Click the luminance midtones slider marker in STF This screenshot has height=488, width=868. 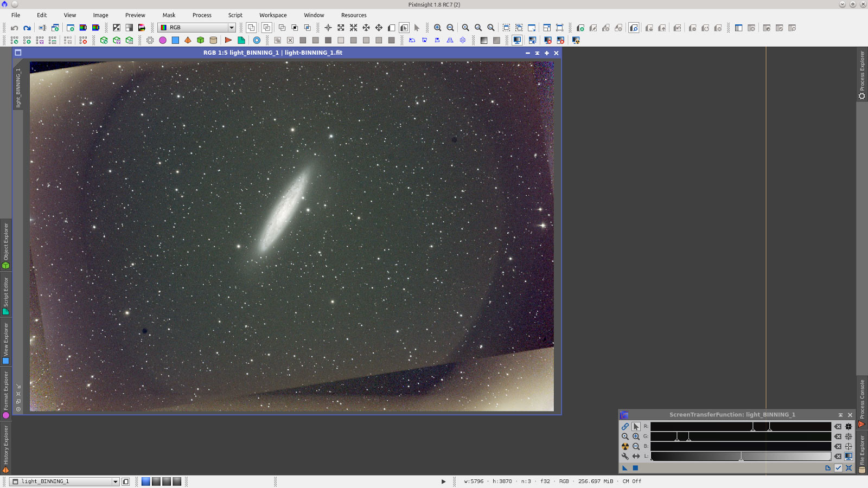(741, 458)
